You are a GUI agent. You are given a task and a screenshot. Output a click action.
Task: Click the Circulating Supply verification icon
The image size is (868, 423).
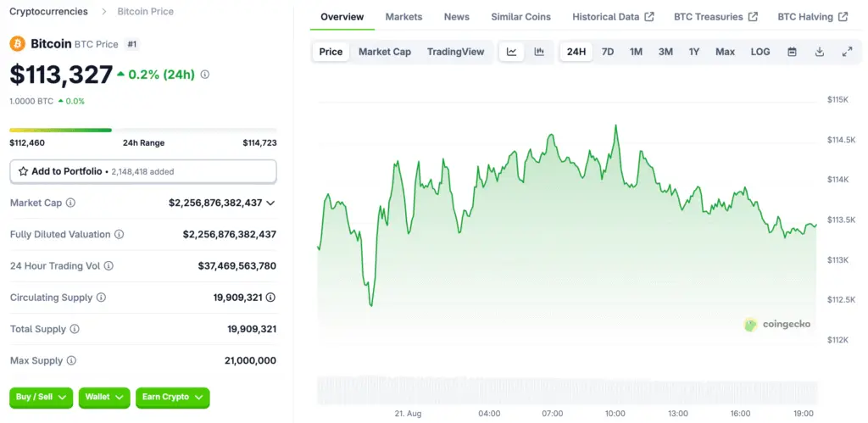[x=270, y=298]
